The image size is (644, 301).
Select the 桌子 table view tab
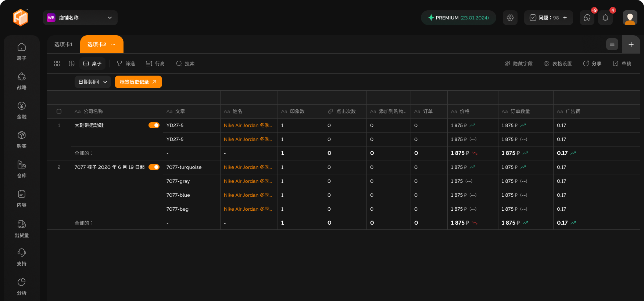click(x=92, y=64)
